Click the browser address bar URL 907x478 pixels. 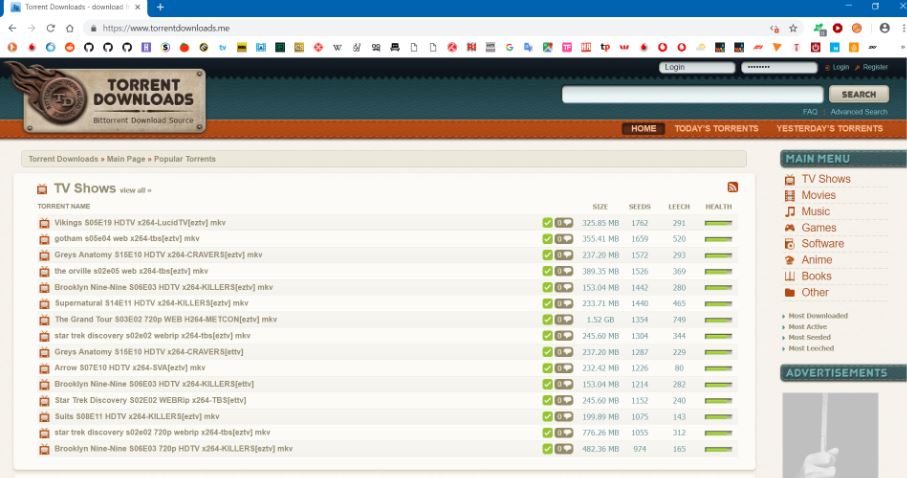(x=166, y=28)
